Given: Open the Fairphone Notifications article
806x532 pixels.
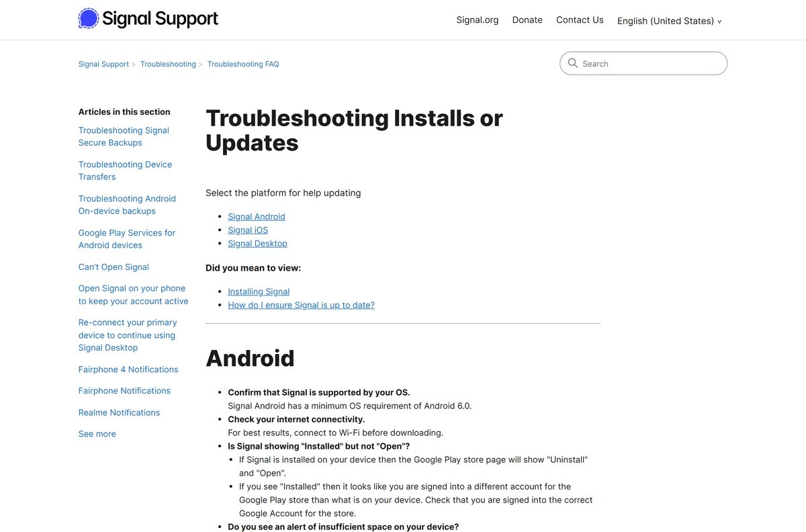Looking at the screenshot, I should pyautogui.click(x=124, y=391).
